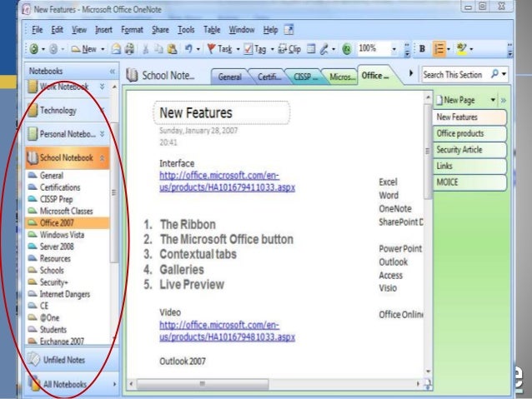
Task: Open the Task flag dropdown arrow
Action: tap(238, 49)
